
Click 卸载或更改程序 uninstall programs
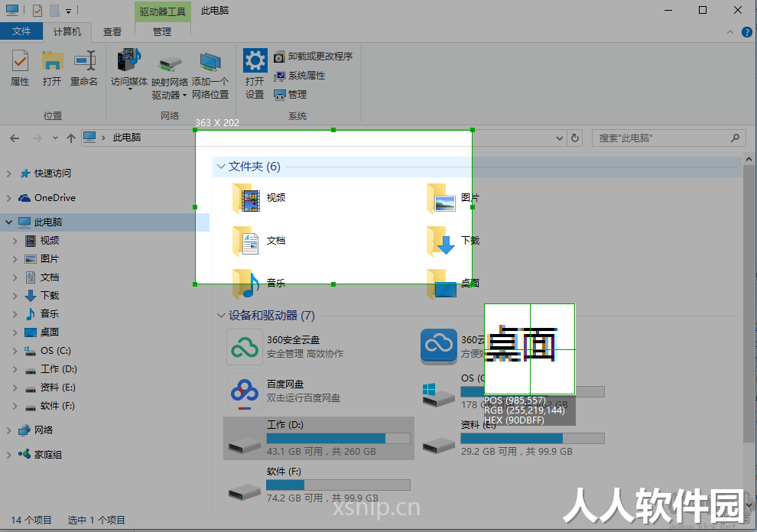tap(314, 57)
